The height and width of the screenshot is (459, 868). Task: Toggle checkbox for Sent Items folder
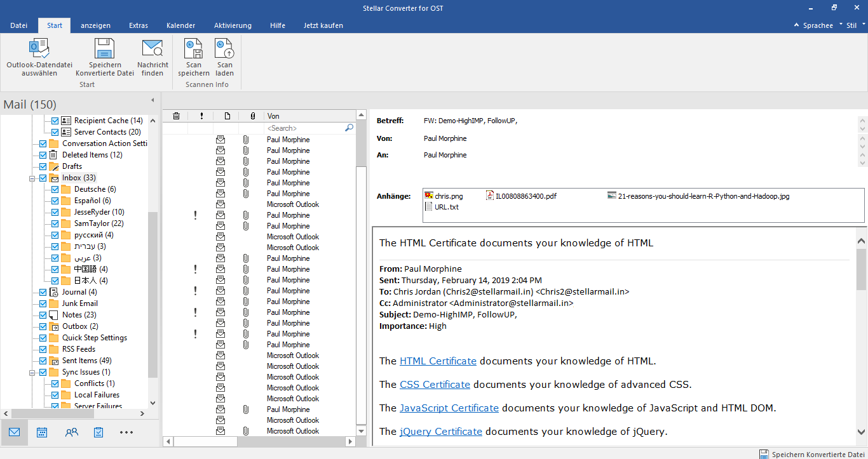tap(43, 361)
